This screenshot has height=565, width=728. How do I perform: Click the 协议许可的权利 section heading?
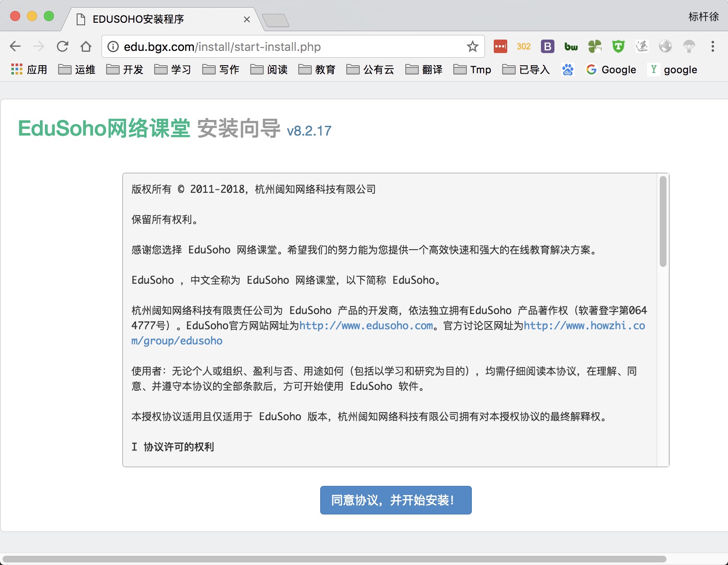[179, 447]
